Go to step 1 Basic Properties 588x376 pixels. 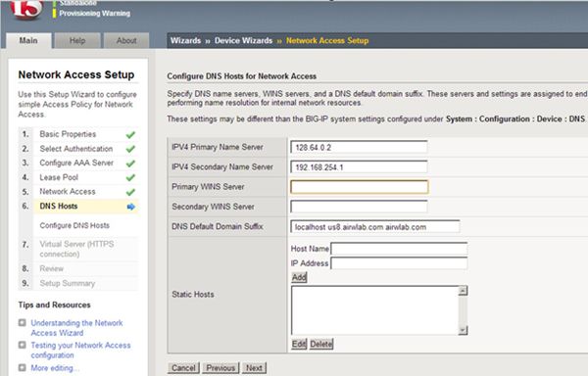click(x=68, y=134)
